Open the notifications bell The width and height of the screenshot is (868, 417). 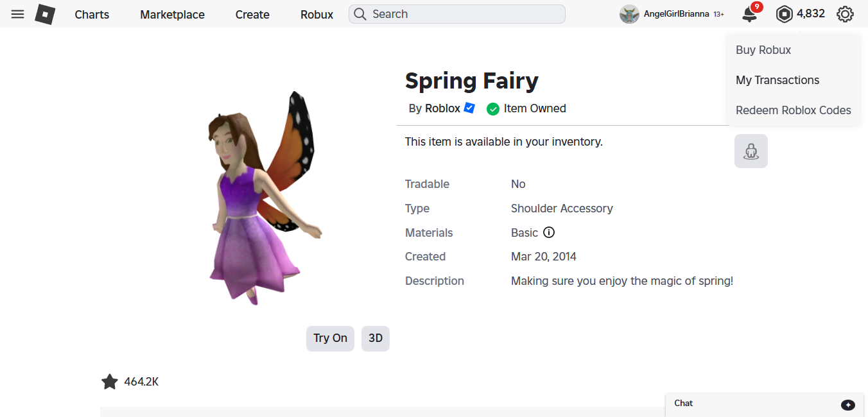[x=749, y=14]
